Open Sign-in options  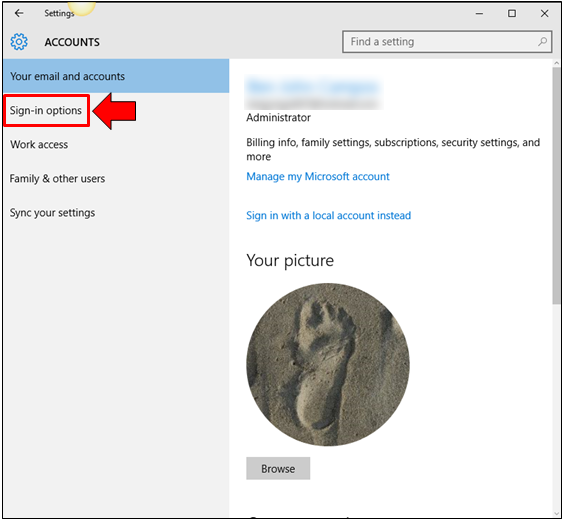46,110
